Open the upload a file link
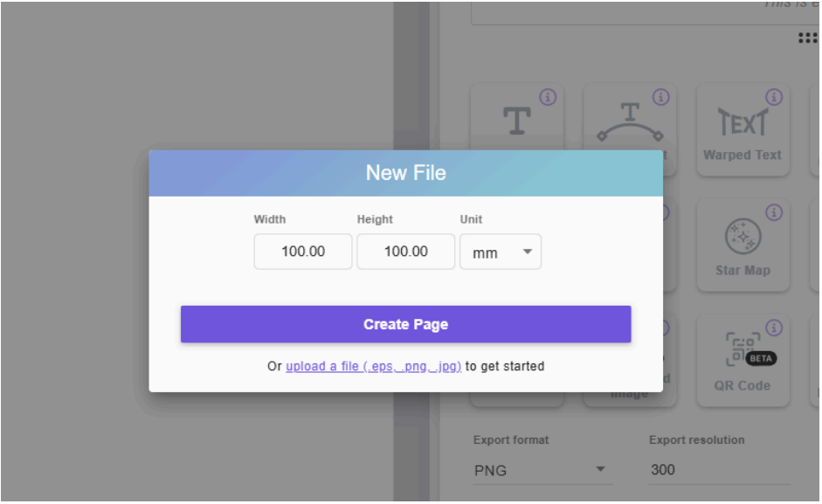The width and height of the screenshot is (822, 504). click(x=373, y=367)
